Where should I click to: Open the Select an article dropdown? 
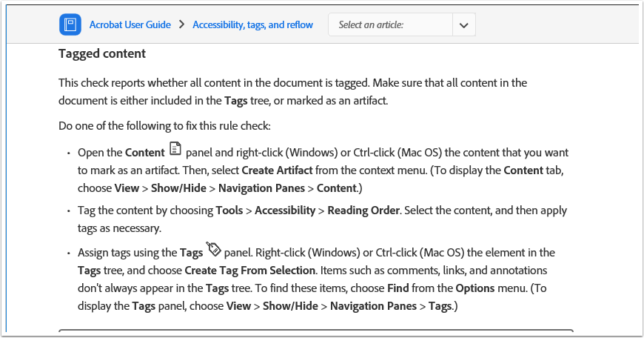pos(402,24)
